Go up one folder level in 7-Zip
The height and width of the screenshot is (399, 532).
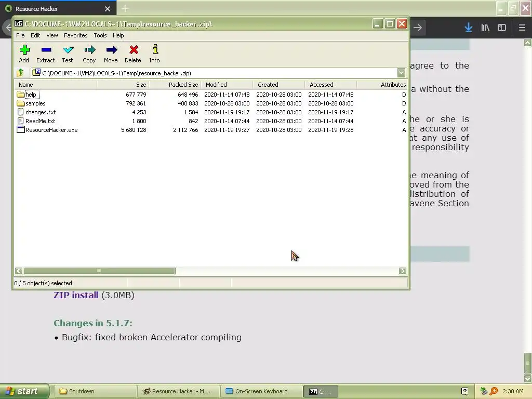point(20,73)
